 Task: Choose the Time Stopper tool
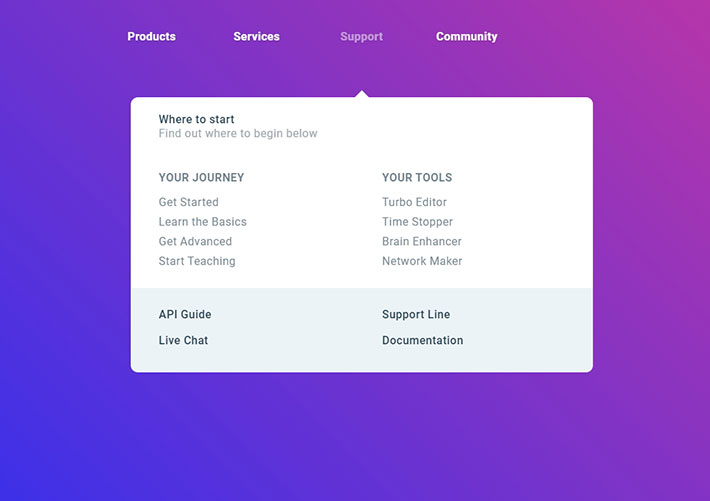pos(417,222)
